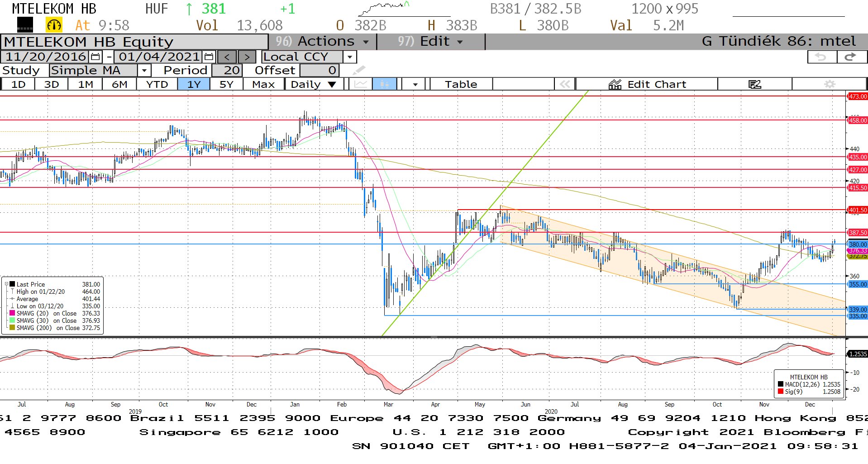Image resolution: width=868 pixels, height=464 pixels.
Task: Click the 339.00 blue price level label
Action: click(857, 310)
